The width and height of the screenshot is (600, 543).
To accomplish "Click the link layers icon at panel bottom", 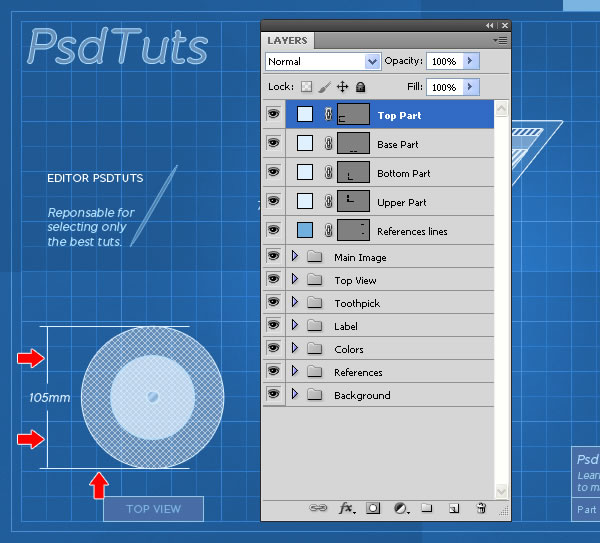I will pyautogui.click(x=318, y=508).
